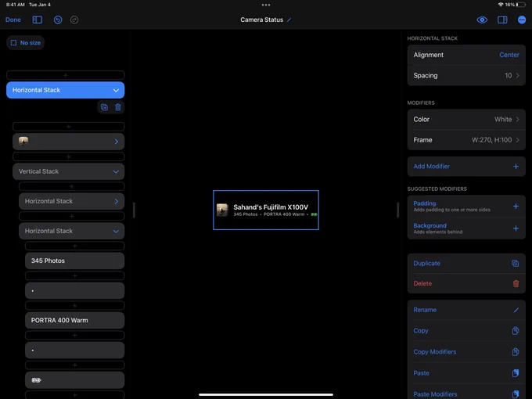Screen dimensions: 532x399
Task: Click plus icon next to Padding
Action: (x=516, y=207)
